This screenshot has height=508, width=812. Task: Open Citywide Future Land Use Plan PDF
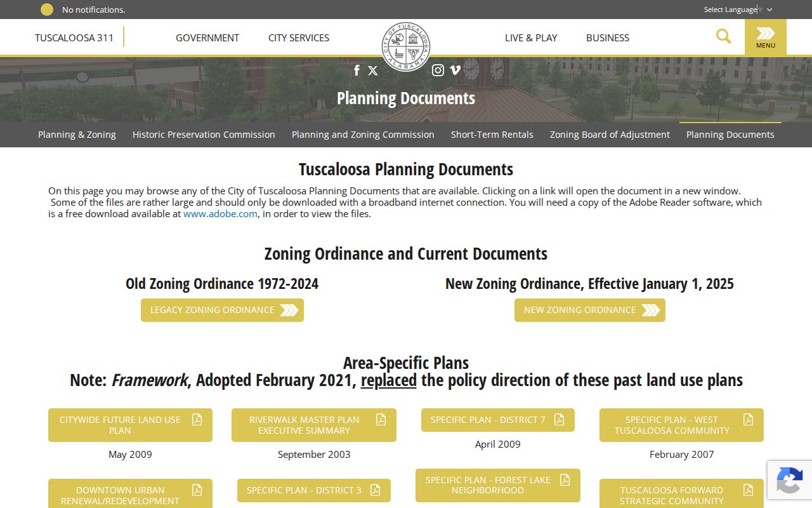click(x=130, y=425)
